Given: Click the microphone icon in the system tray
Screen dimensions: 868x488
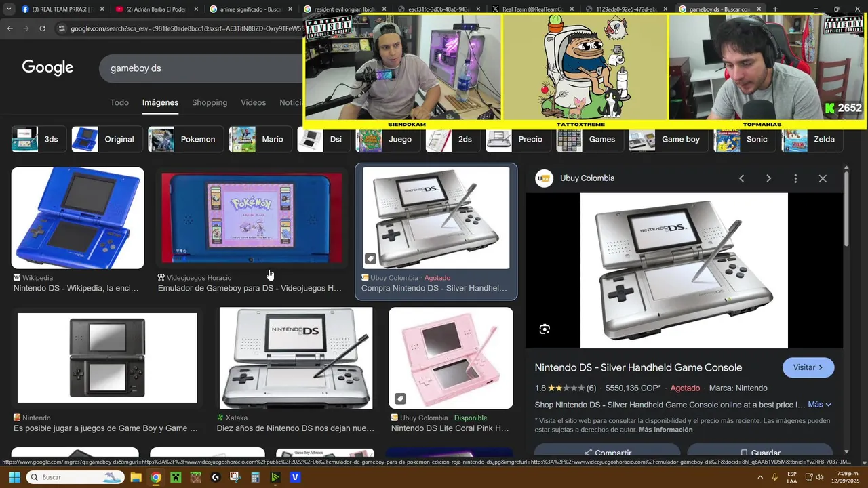Looking at the screenshot, I should coord(774,477).
